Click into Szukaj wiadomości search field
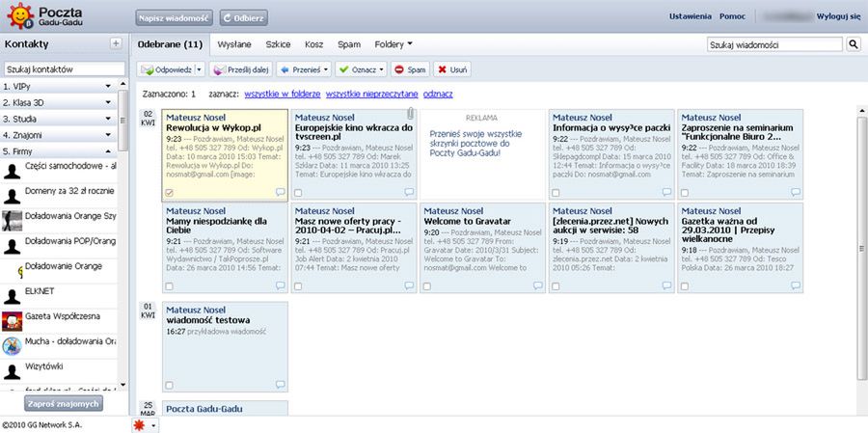The width and height of the screenshot is (868, 433). tap(775, 44)
